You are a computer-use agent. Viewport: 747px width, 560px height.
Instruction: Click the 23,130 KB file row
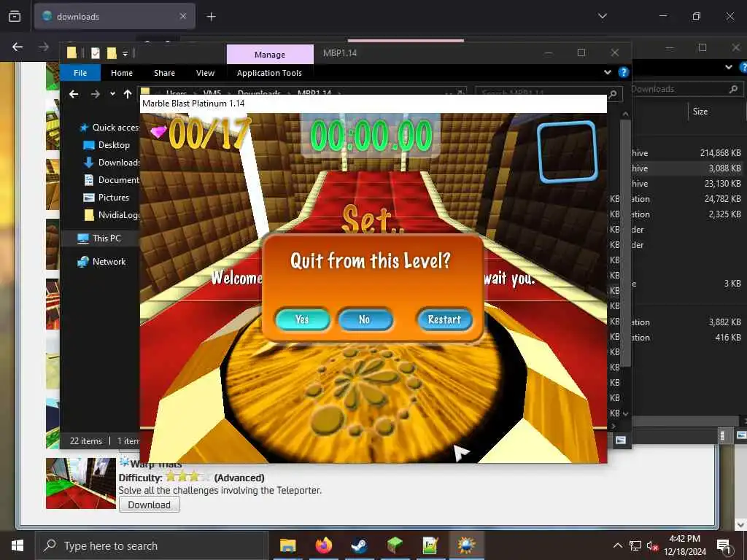[x=686, y=183]
